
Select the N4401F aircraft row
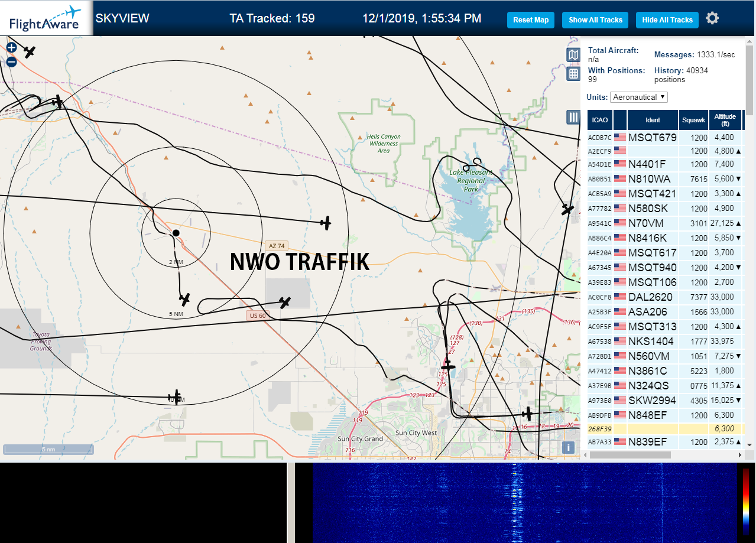tap(666, 164)
